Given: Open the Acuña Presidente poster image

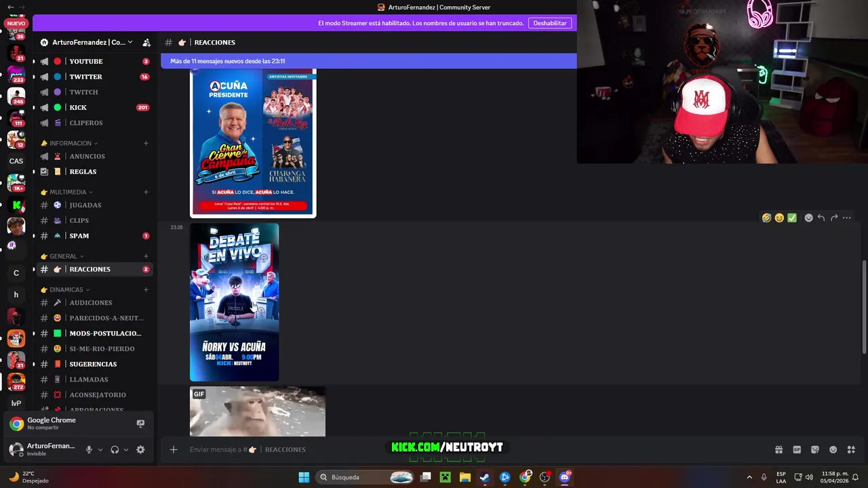Looking at the screenshot, I should pos(253,143).
